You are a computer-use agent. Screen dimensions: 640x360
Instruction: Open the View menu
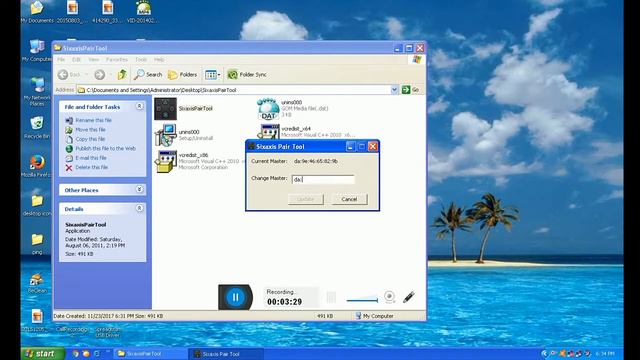pyautogui.click(x=93, y=60)
